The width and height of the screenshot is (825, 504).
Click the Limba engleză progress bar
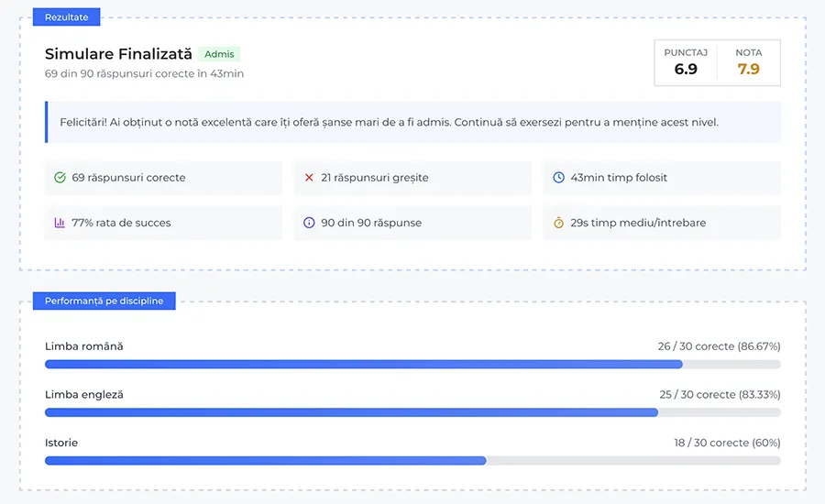tap(412, 412)
